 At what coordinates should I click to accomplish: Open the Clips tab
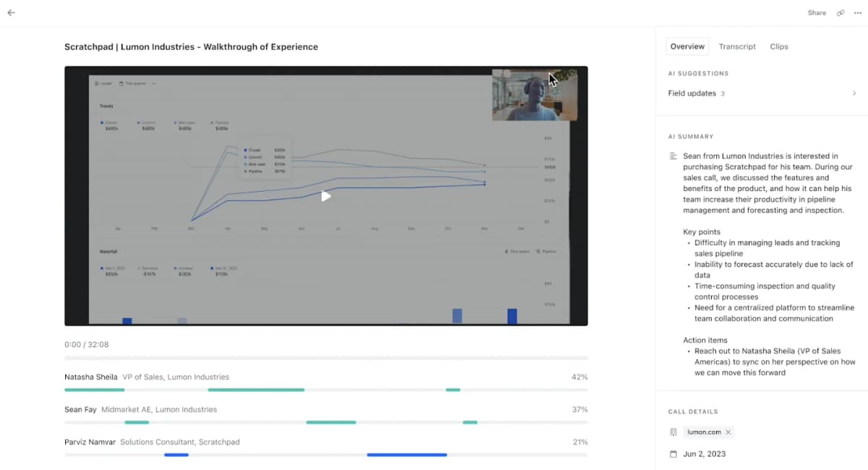click(779, 46)
